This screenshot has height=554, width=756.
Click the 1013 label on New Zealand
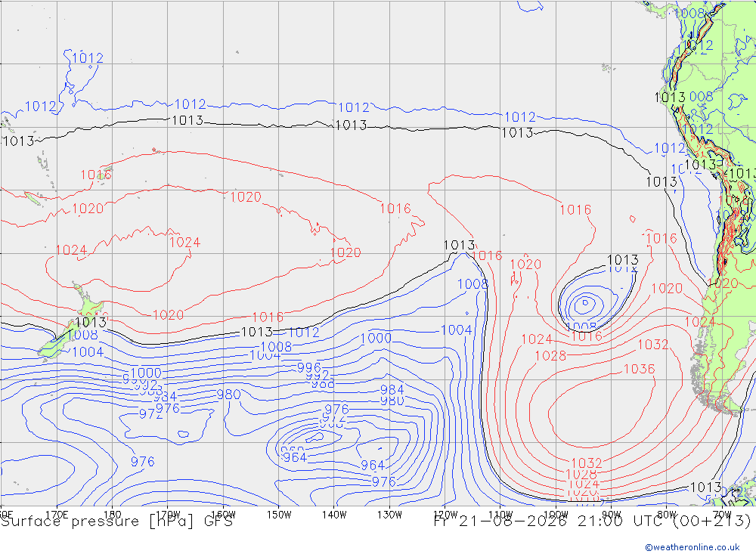click(x=91, y=322)
